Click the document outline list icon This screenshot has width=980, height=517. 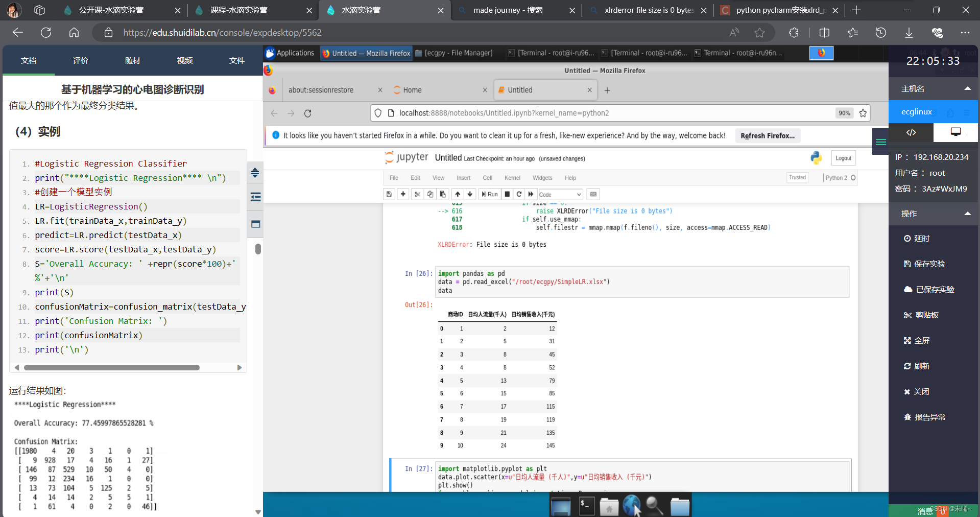(255, 197)
